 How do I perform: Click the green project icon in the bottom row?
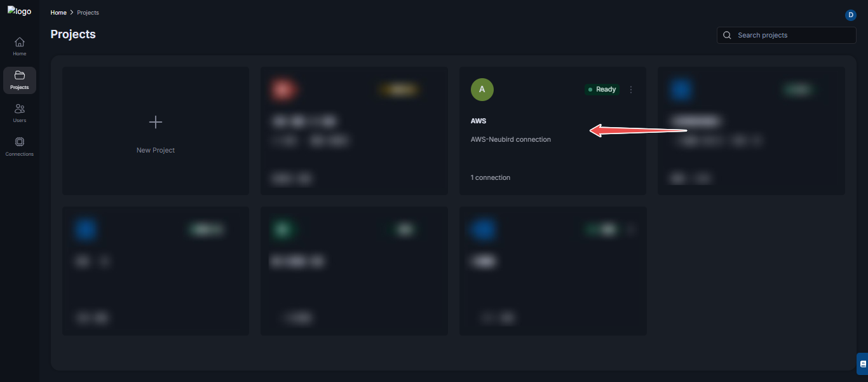pos(285,229)
